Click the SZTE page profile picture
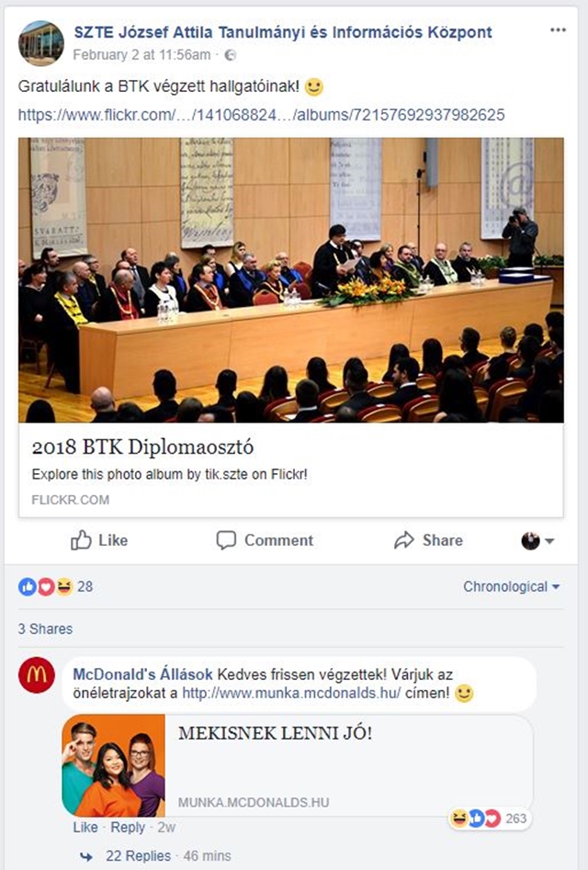This screenshot has height=870, width=588. click(40, 43)
